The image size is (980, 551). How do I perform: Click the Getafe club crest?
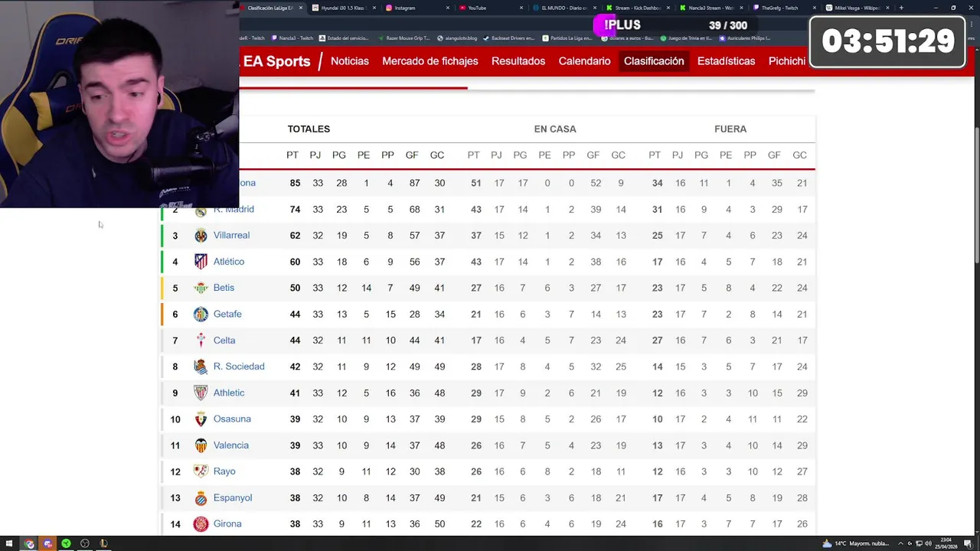[201, 314]
